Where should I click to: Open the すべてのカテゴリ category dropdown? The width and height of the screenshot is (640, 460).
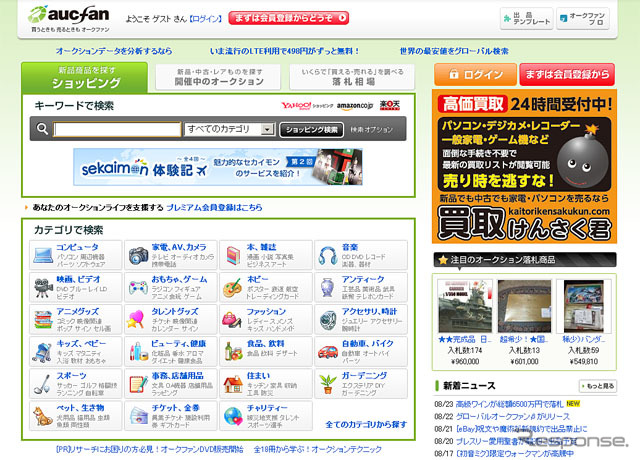pos(229,129)
